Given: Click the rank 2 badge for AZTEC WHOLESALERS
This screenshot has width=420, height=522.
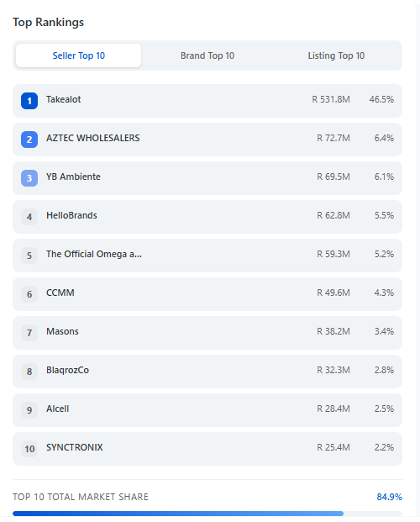Looking at the screenshot, I should [29, 140].
